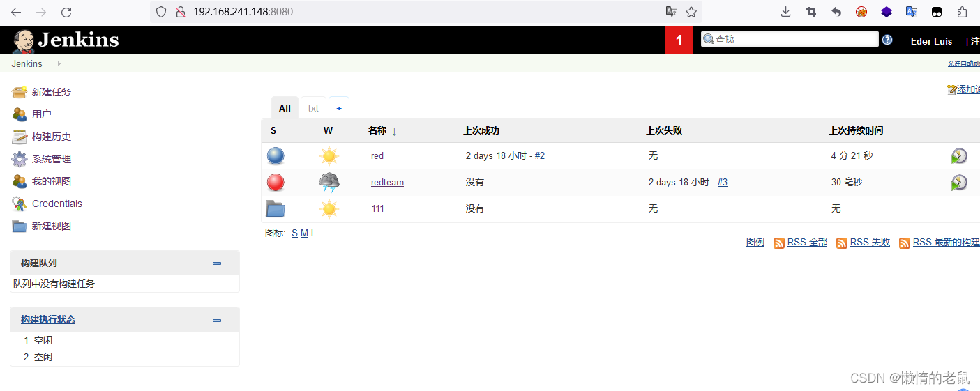Click the 我的视图 icon
Image resolution: width=980 pixels, height=391 pixels.
click(20, 181)
